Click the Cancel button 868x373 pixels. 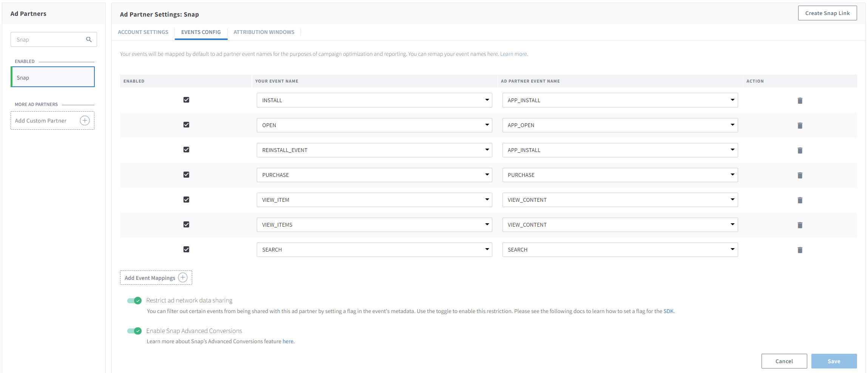point(784,361)
